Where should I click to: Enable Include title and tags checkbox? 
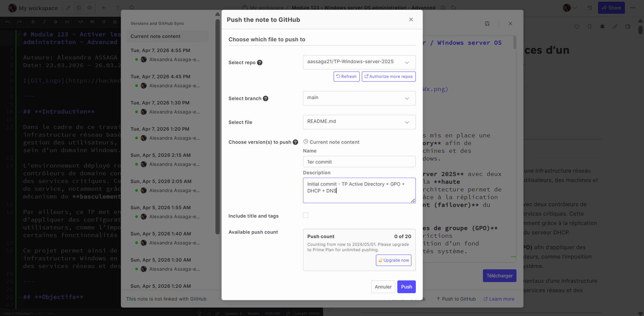tap(306, 215)
